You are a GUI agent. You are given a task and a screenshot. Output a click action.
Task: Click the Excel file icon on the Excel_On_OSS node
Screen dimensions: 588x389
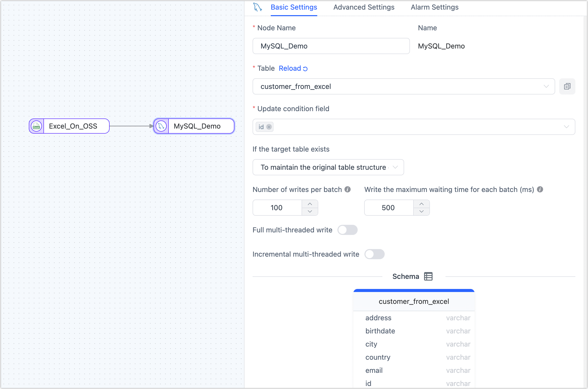click(x=36, y=126)
